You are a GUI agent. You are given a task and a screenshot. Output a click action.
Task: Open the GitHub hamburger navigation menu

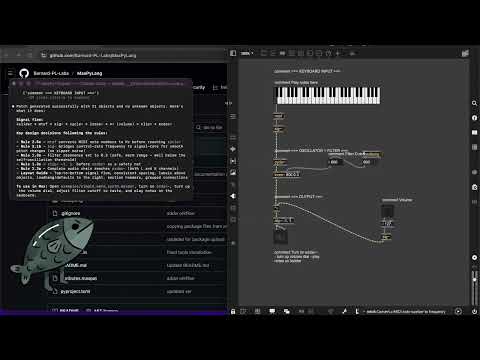[11, 73]
